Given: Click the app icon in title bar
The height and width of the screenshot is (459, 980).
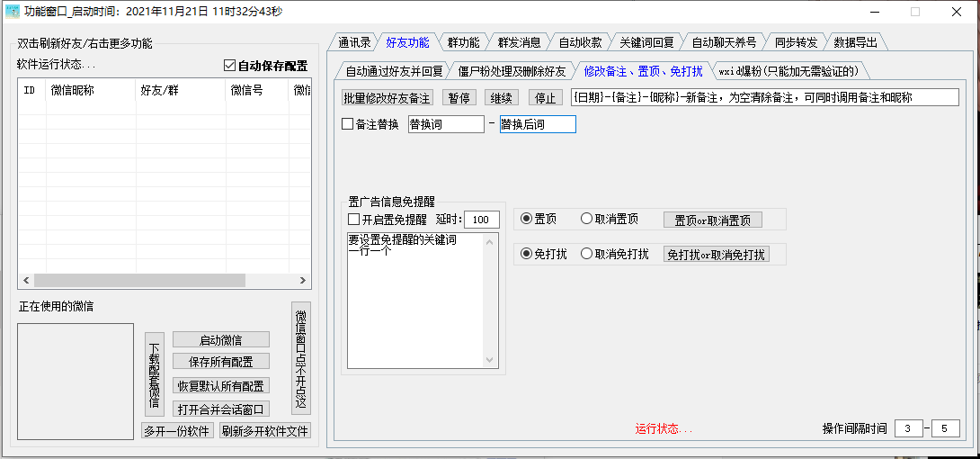Looking at the screenshot, I should pos(12,12).
